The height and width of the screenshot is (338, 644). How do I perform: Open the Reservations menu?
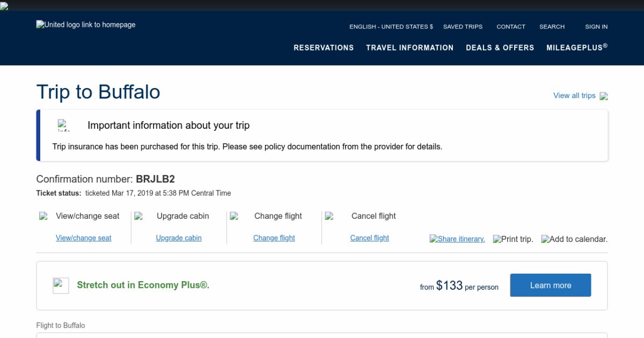point(324,48)
